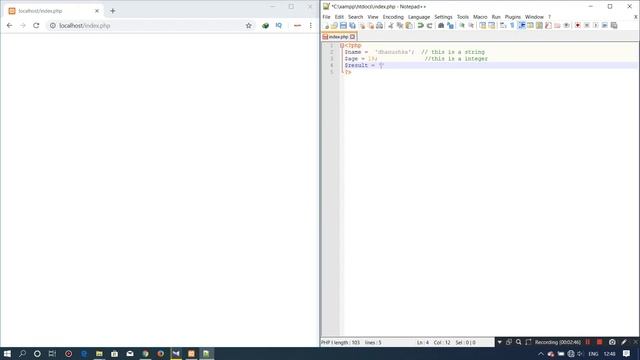Click the Print toolbar icon
The image size is (640, 360).
click(x=379, y=25)
